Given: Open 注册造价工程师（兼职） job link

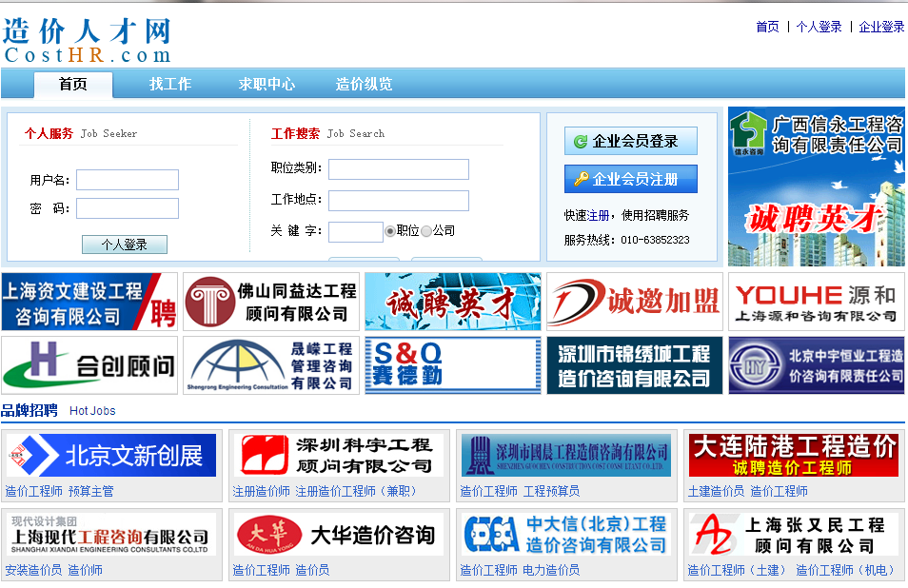Looking at the screenshot, I should (356, 491).
